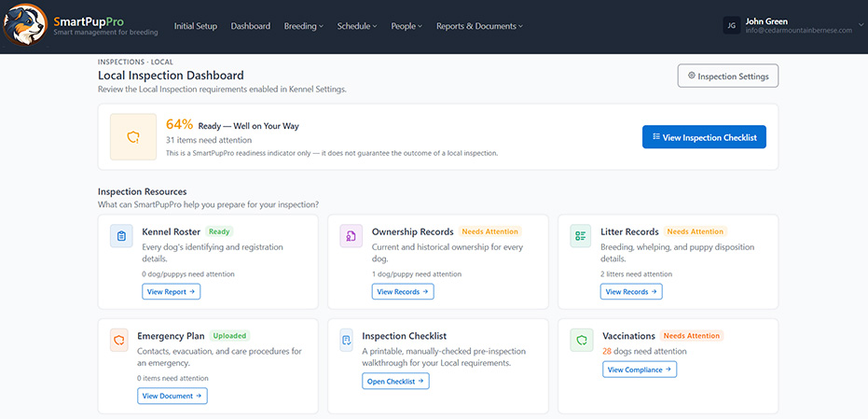Click the SmartPupPro dog logo
The width and height of the screenshot is (868, 419).
[25, 24]
